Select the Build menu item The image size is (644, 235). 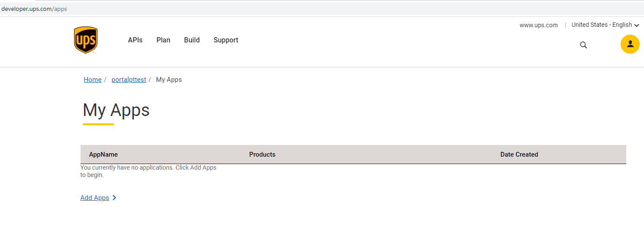coord(192,40)
